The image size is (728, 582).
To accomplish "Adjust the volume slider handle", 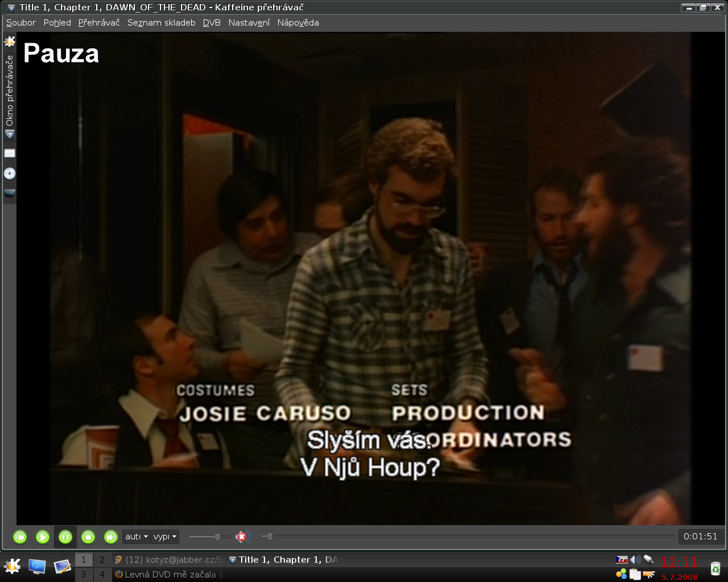I will click(217, 537).
